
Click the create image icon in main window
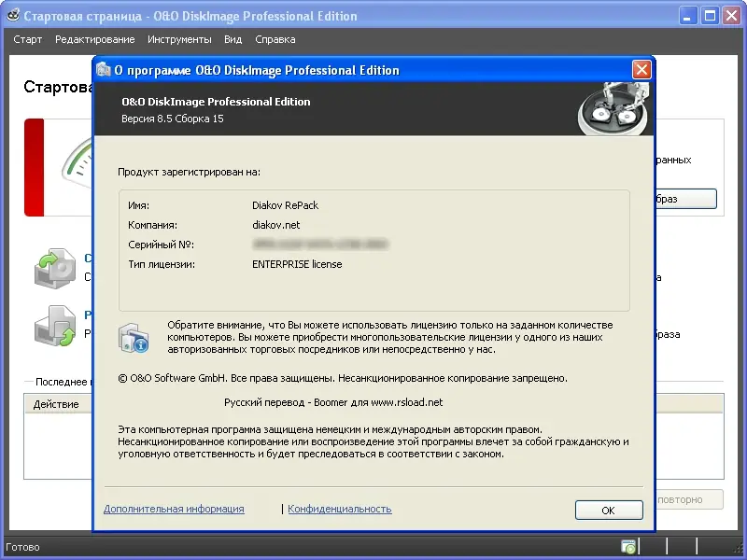(x=55, y=268)
